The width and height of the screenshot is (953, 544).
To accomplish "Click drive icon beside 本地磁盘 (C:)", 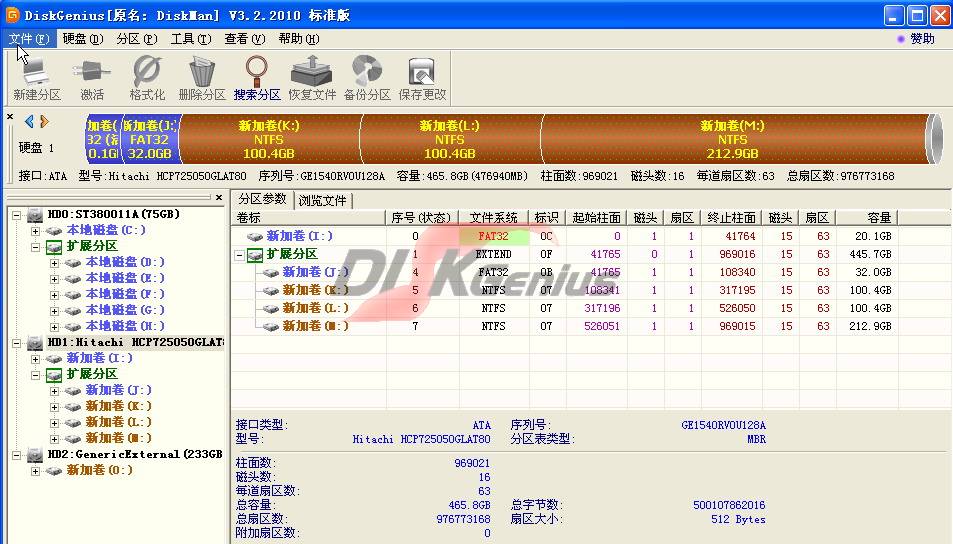I will (x=54, y=231).
